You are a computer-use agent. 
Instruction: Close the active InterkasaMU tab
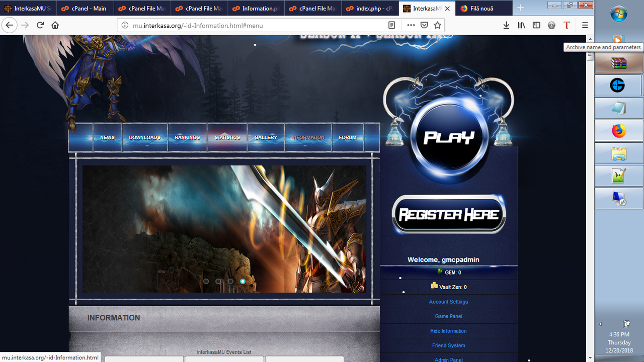[447, 9]
